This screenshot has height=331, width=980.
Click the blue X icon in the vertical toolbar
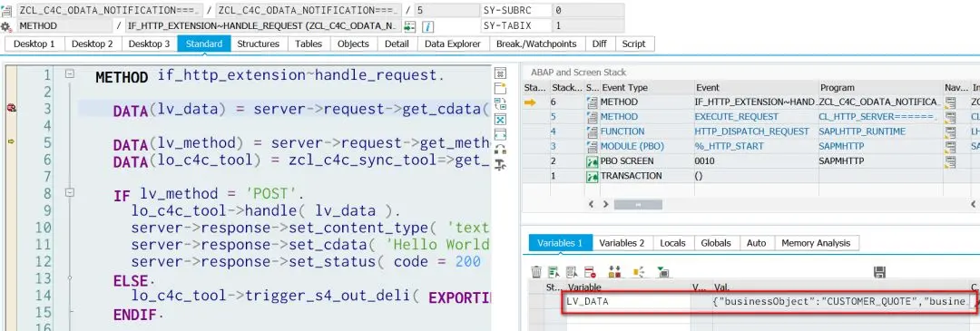click(500, 119)
